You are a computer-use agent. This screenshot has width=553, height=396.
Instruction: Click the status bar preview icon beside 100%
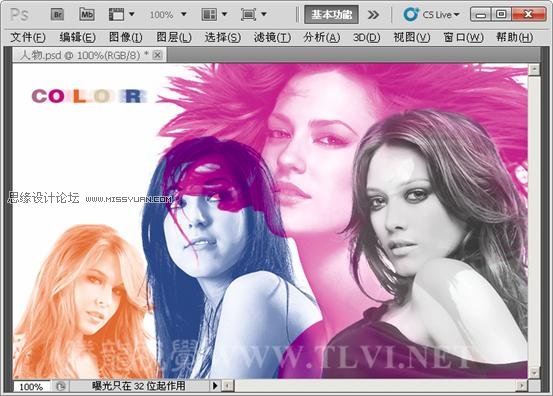pos(60,386)
